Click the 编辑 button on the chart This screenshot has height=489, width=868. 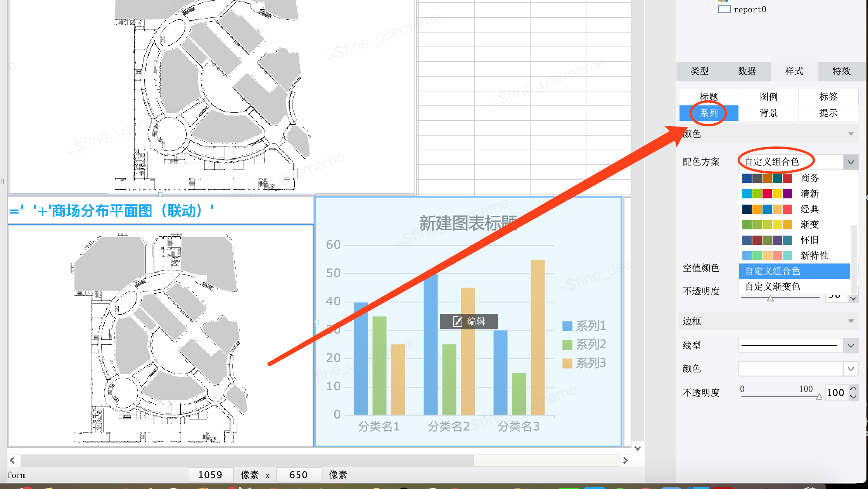[469, 322]
